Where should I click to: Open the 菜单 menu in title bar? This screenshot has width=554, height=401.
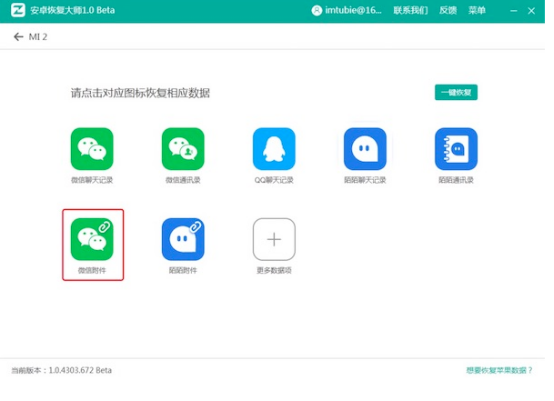point(477,10)
